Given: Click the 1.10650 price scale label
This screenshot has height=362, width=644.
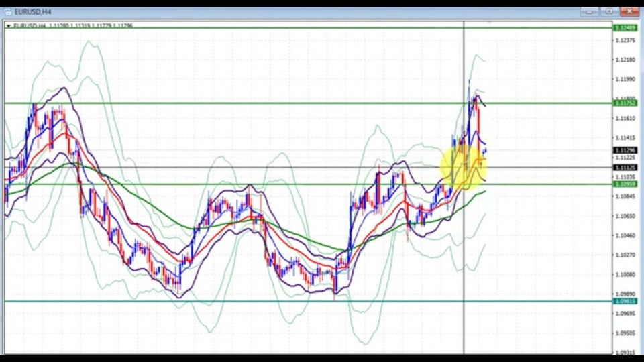Looking at the screenshot, I should (625, 216).
